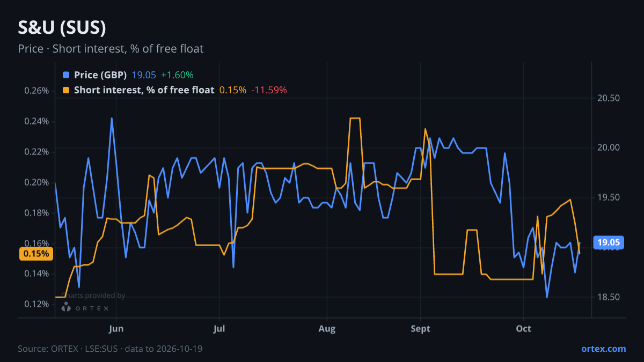644x362 pixels.
Task: Click the orange Short interest legend swatch
Action: coord(66,90)
